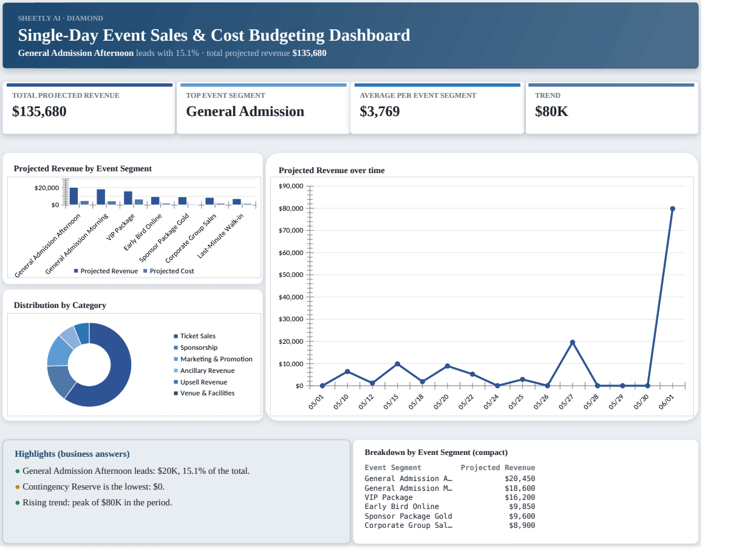Click the $90,000 y-axis label on line chart

click(291, 186)
